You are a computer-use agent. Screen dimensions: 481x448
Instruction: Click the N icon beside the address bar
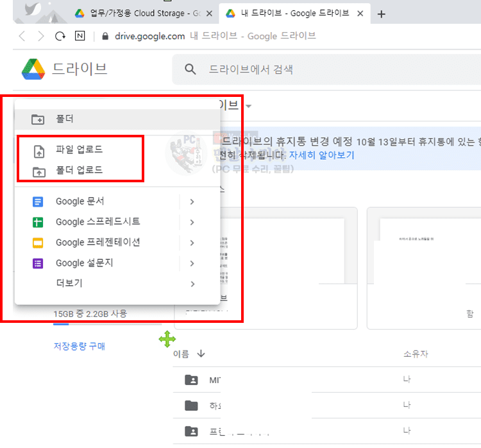point(80,36)
